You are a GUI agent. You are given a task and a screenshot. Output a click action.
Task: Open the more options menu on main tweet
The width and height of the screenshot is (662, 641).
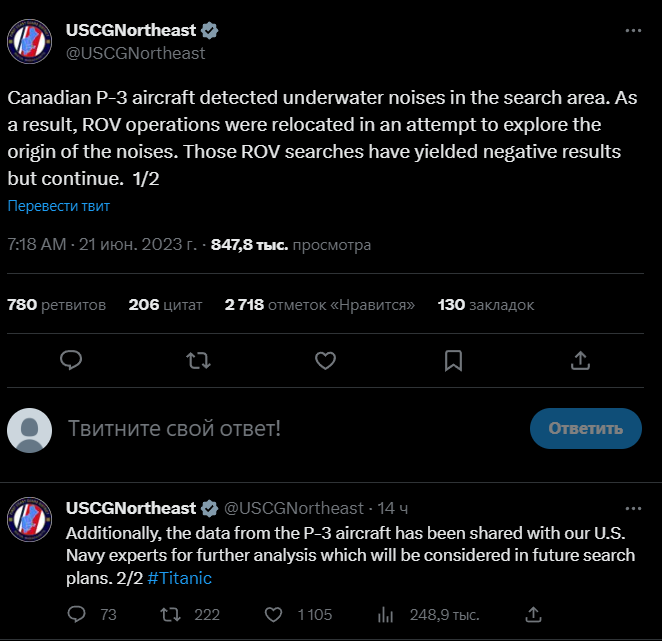point(633,31)
